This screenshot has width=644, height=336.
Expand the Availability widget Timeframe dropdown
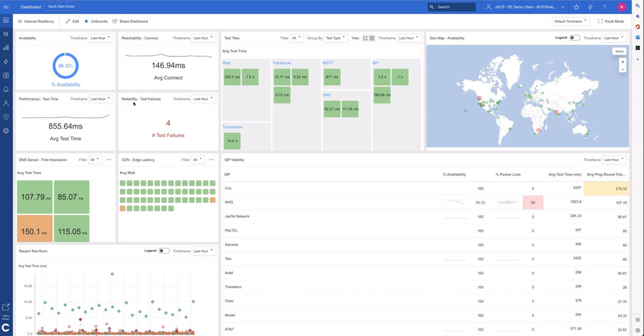coord(101,38)
